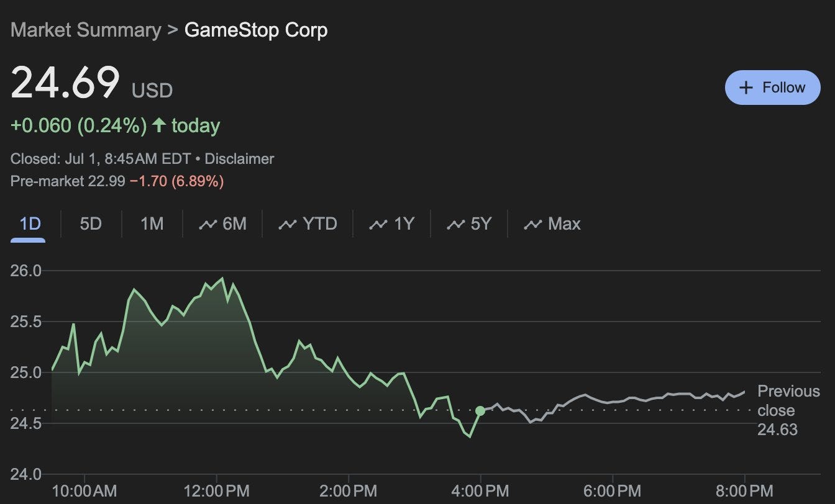This screenshot has width=835, height=504.
Task: Click the Pre-market 22.99 text
Action: point(68,181)
